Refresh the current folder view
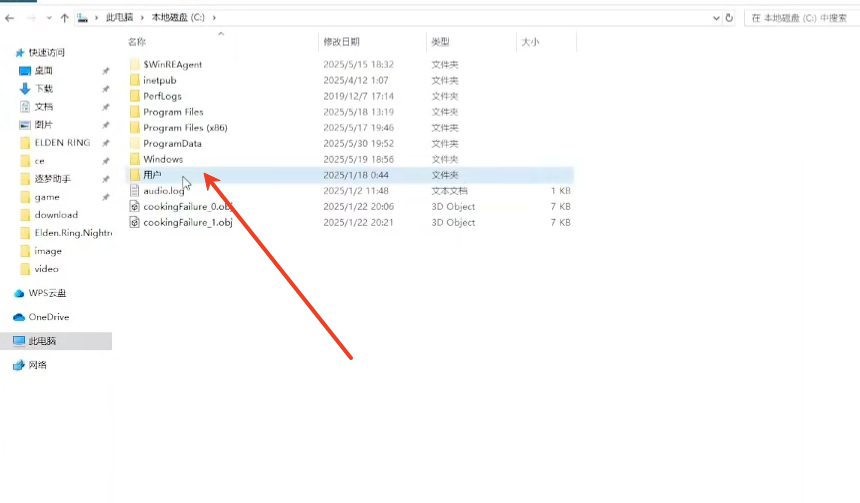860x503 pixels. 729,18
